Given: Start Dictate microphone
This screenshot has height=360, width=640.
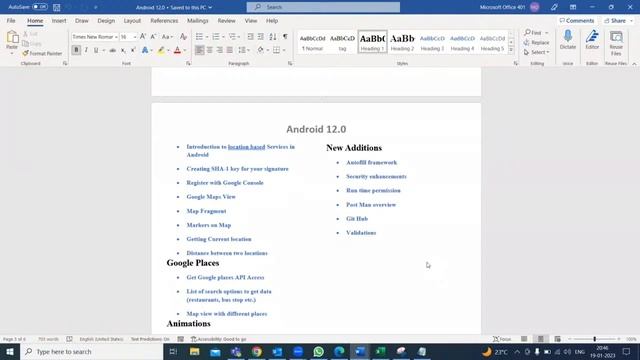Looking at the screenshot, I should tap(568, 40).
